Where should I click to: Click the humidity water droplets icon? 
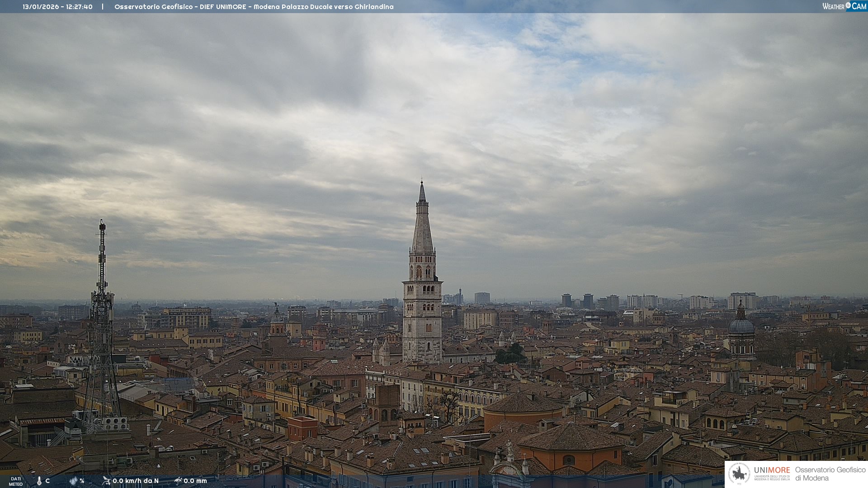[74, 481]
